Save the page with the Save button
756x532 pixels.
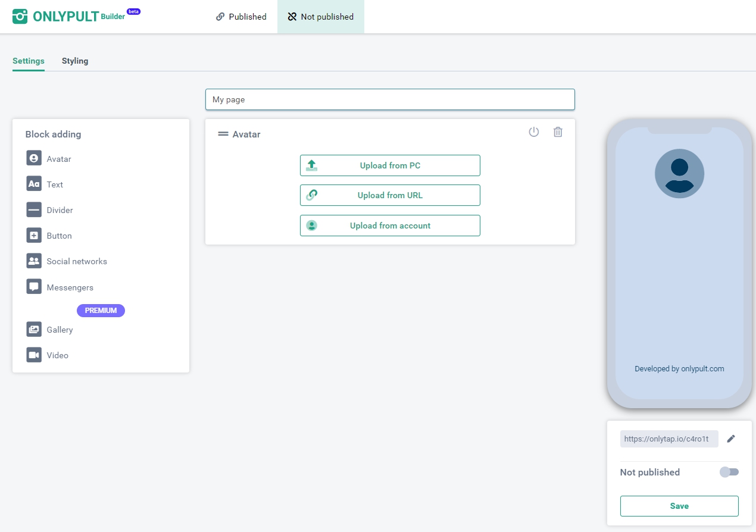click(x=679, y=506)
